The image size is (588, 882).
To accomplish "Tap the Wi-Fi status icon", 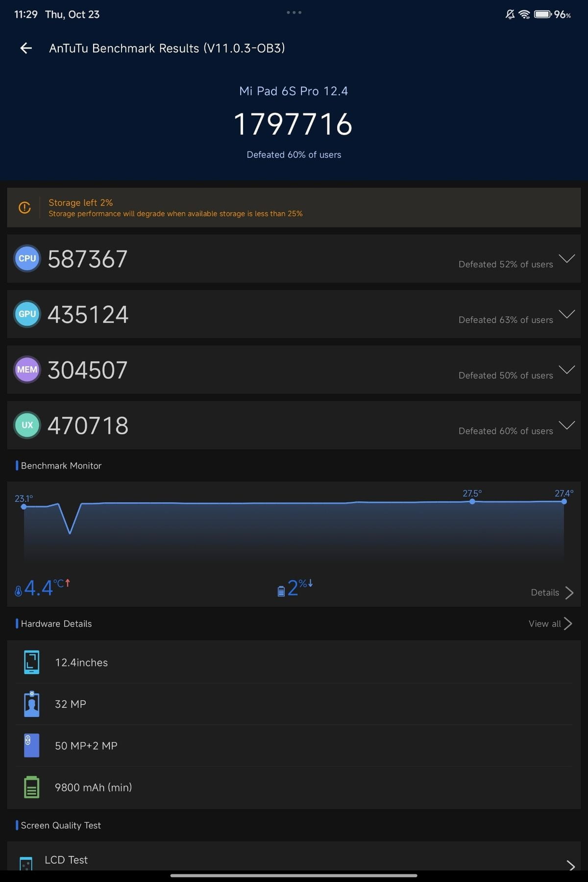I will tap(525, 15).
